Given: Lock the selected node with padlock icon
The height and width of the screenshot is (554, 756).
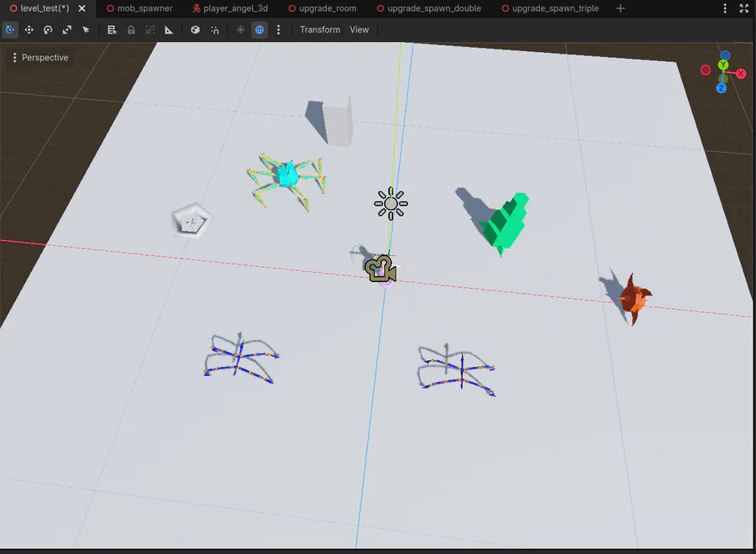Looking at the screenshot, I should (131, 30).
